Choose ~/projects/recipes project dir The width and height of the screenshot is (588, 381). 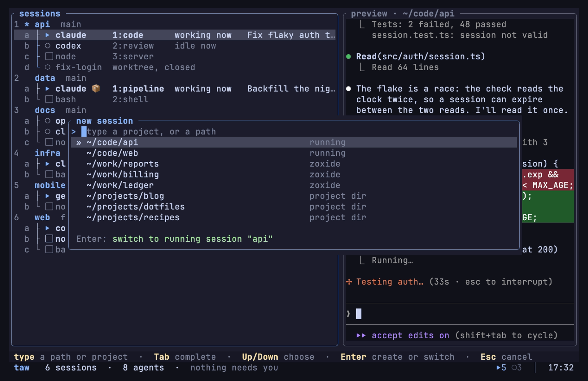tap(294, 217)
